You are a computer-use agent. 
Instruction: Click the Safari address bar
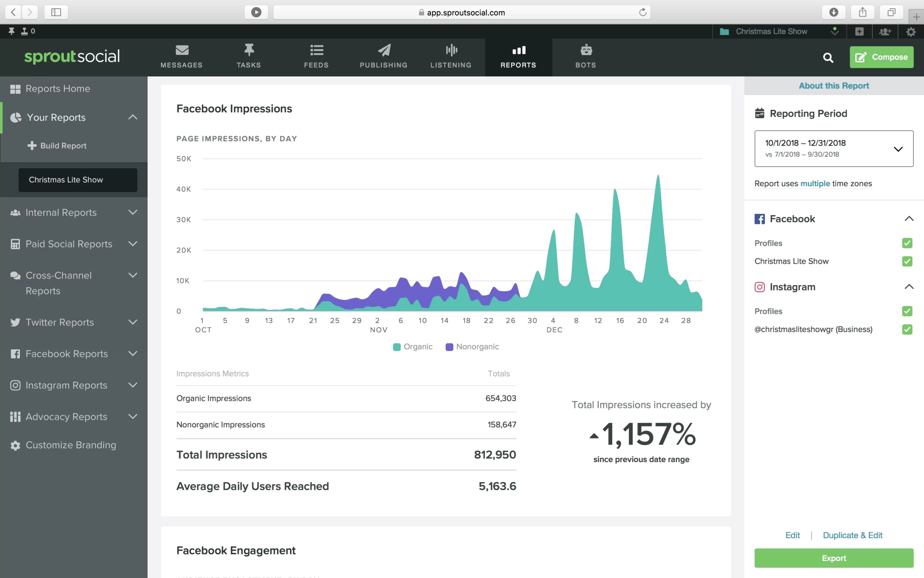coord(462,12)
